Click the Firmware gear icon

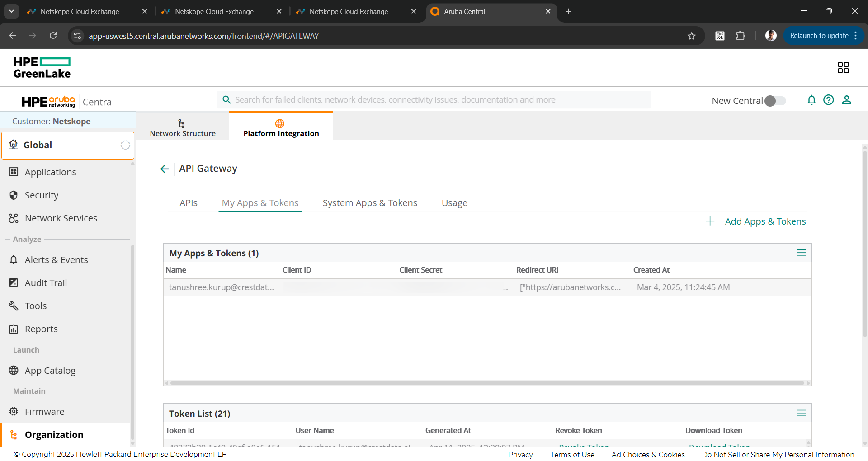click(14, 411)
